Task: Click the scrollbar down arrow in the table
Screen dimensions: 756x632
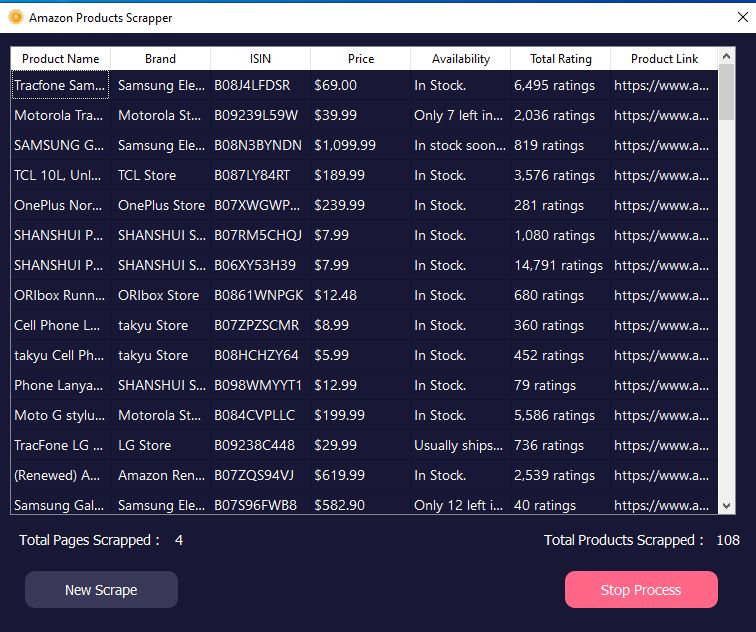Action: [727, 506]
